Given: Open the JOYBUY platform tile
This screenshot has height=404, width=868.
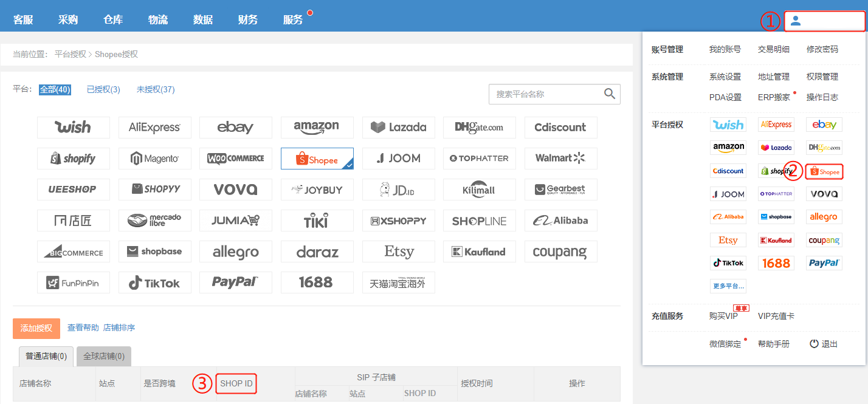Looking at the screenshot, I should 317,190.
